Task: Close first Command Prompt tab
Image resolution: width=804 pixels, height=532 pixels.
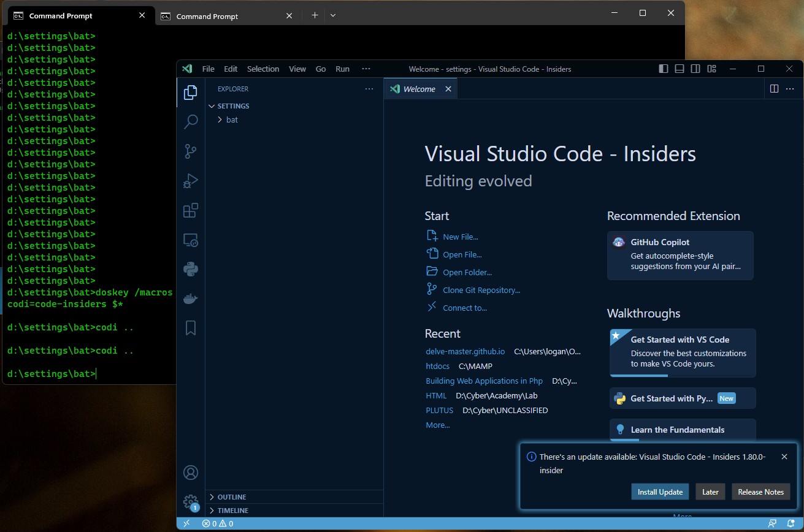Action: click(142, 15)
